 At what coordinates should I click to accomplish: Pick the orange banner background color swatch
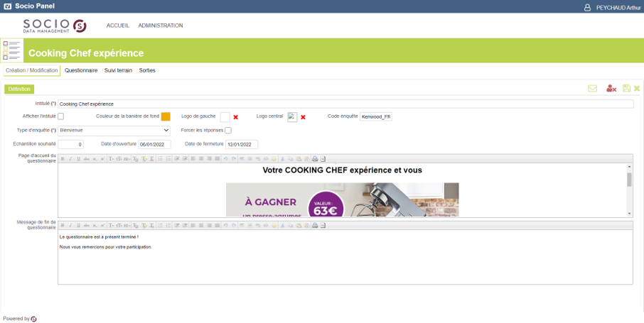[166, 116]
